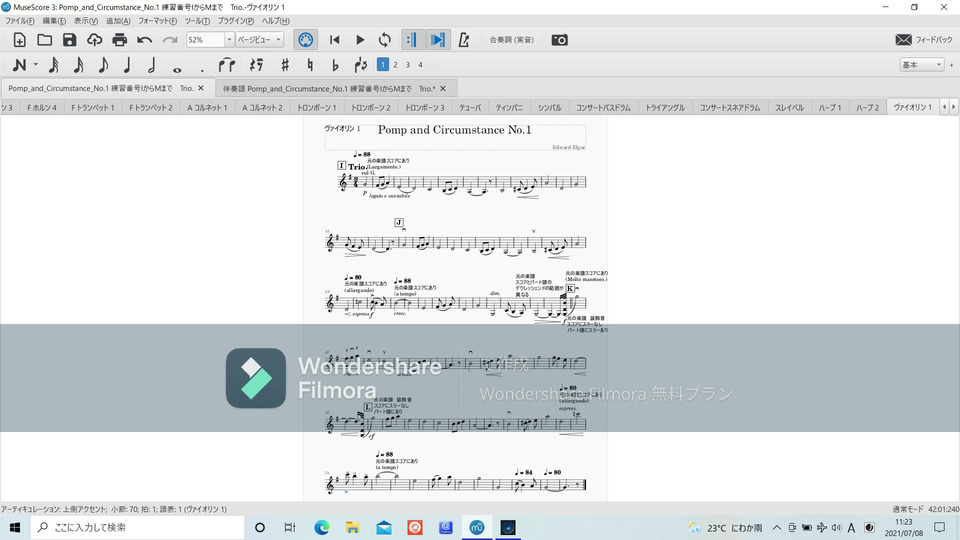Toggle concert pitch 合奏調 (実音) button
This screenshot has height=540, width=960.
tap(512, 40)
